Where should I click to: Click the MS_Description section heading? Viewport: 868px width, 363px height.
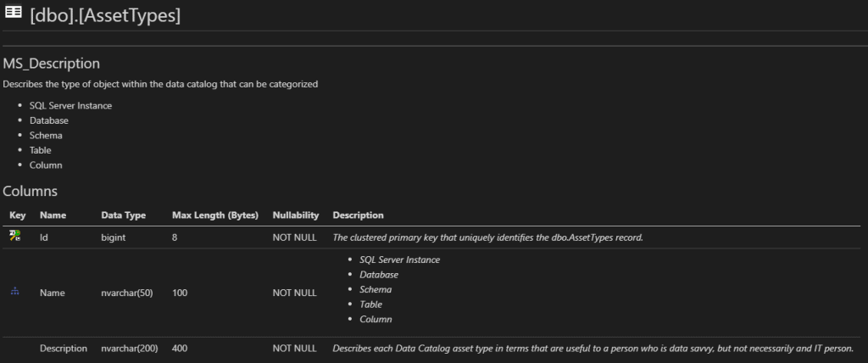52,64
